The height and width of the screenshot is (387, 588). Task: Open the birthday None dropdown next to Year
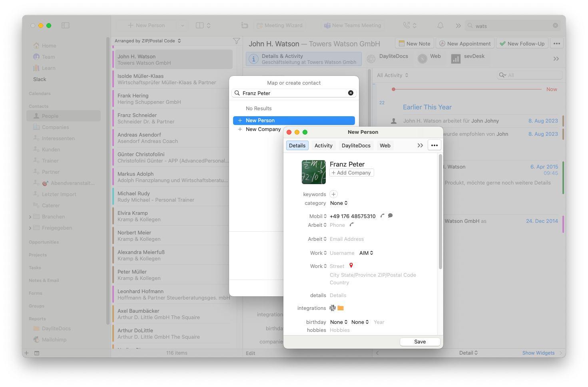(x=360, y=322)
